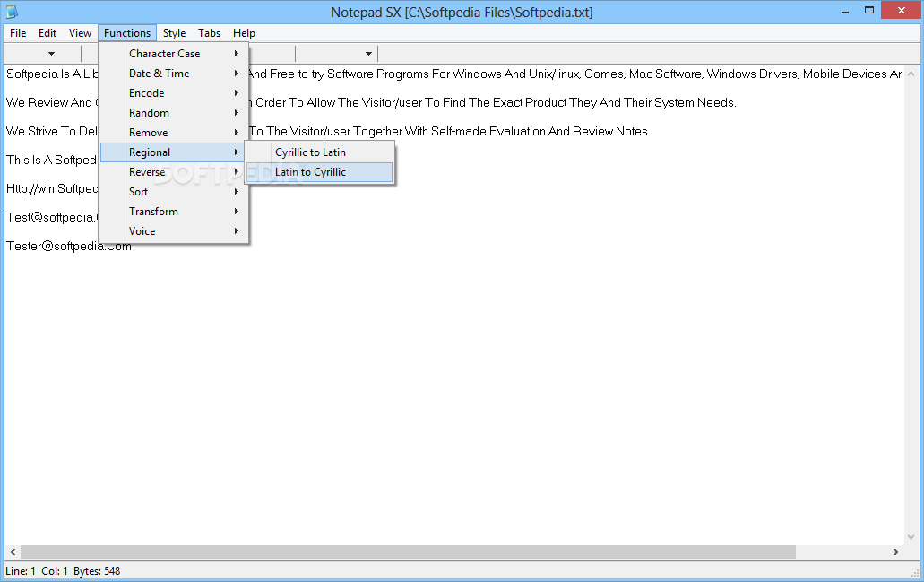The image size is (924, 582).
Task: Expand the Transform submenu
Action: point(174,212)
